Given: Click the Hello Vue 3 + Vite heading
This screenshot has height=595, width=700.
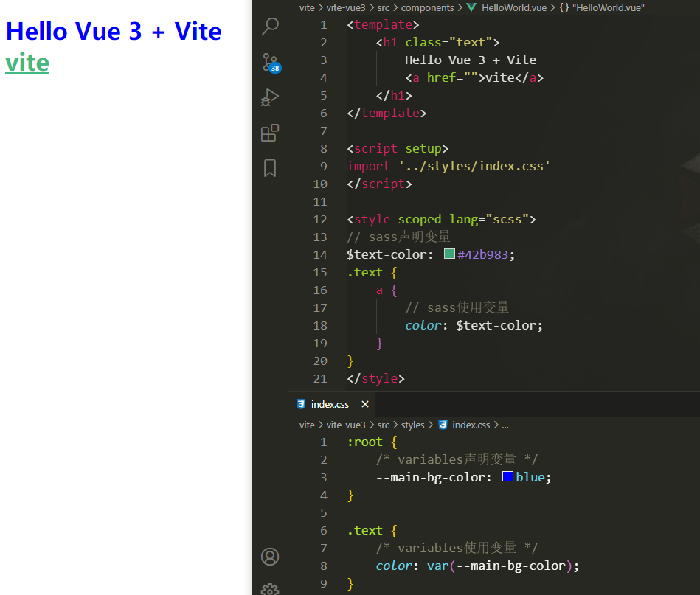Looking at the screenshot, I should point(114,31).
